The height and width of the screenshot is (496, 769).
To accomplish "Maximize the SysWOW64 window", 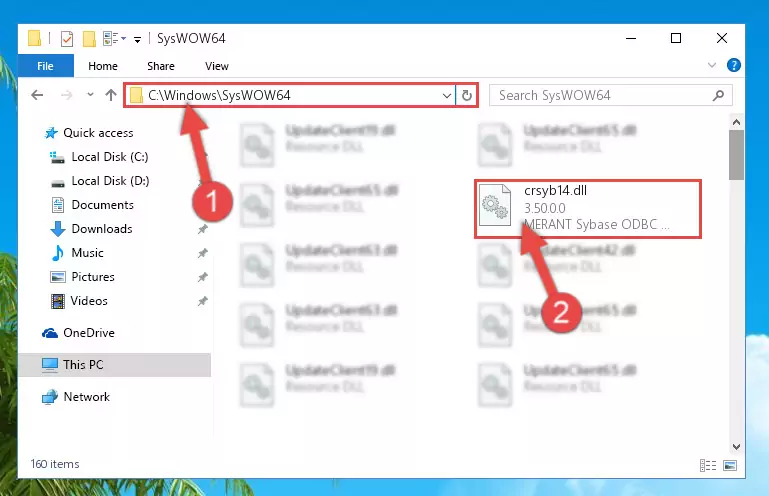I will [x=676, y=38].
